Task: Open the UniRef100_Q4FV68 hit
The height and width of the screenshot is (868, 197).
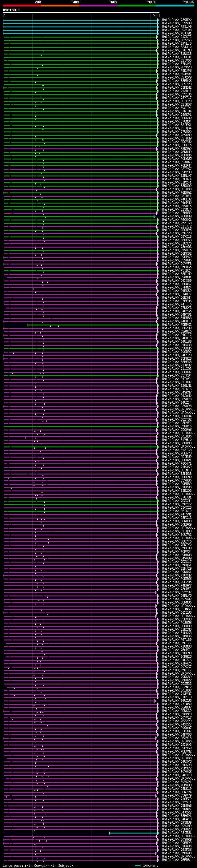Action: (176, 735)
